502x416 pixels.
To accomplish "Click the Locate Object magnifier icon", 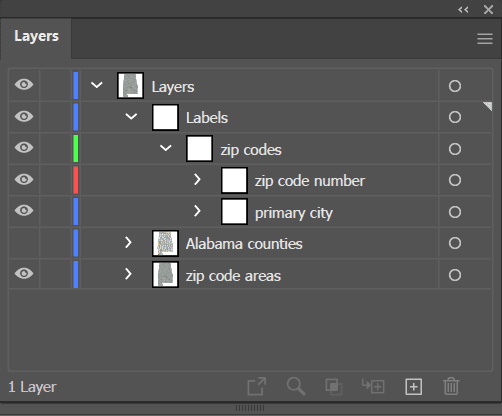I will (x=296, y=387).
